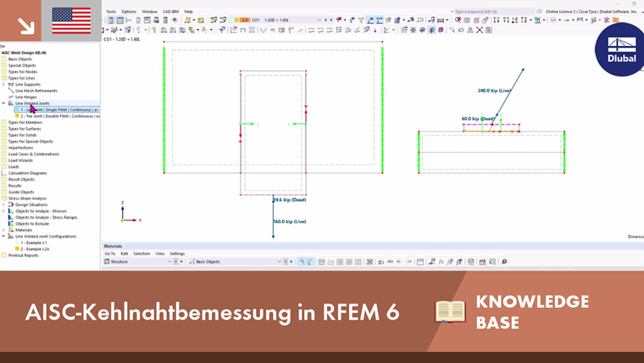The width and height of the screenshot is (644, 363).
Task: Open the CAD-BIM menu
Action: 171,12
